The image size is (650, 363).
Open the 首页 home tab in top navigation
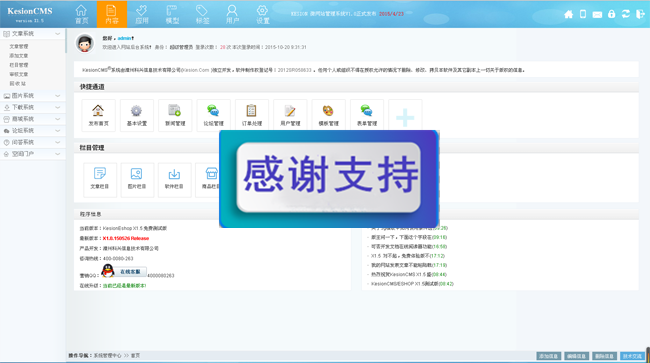tap(81, 14)
